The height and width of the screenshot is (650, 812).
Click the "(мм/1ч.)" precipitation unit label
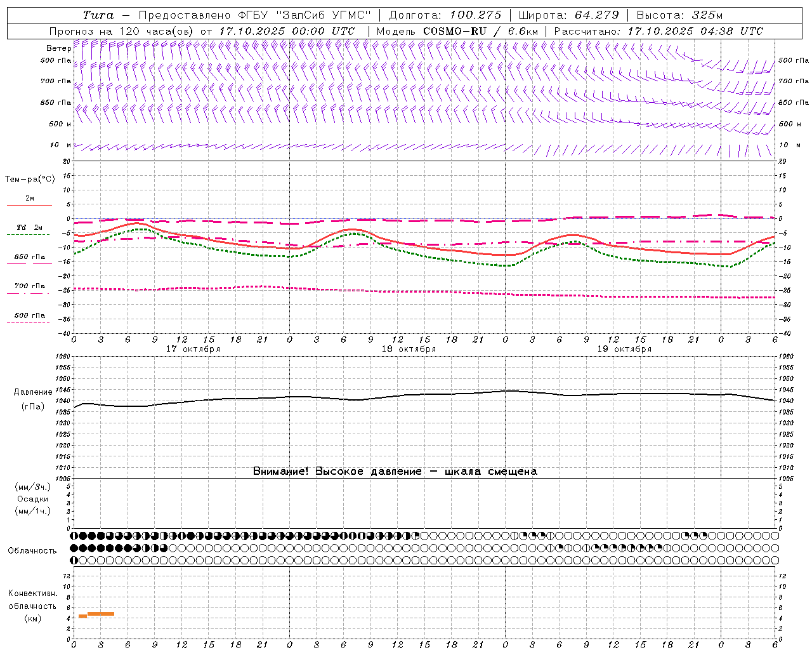click(x=33, y=511)
